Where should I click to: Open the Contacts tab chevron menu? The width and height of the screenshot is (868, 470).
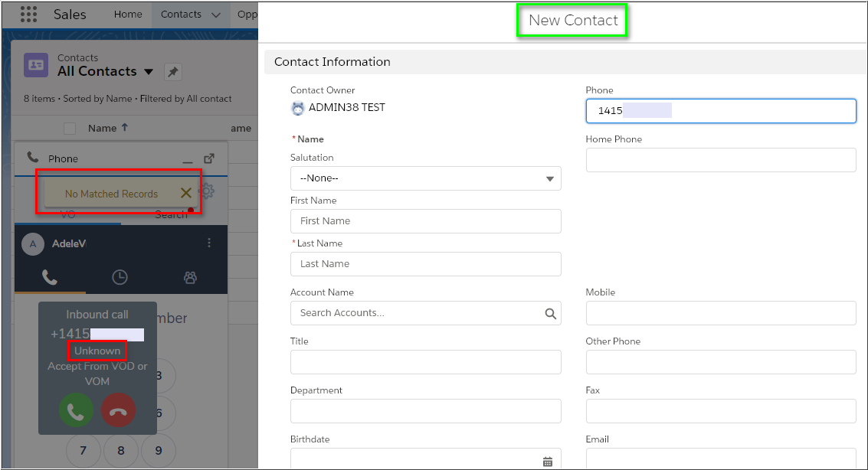coord(215,15)
